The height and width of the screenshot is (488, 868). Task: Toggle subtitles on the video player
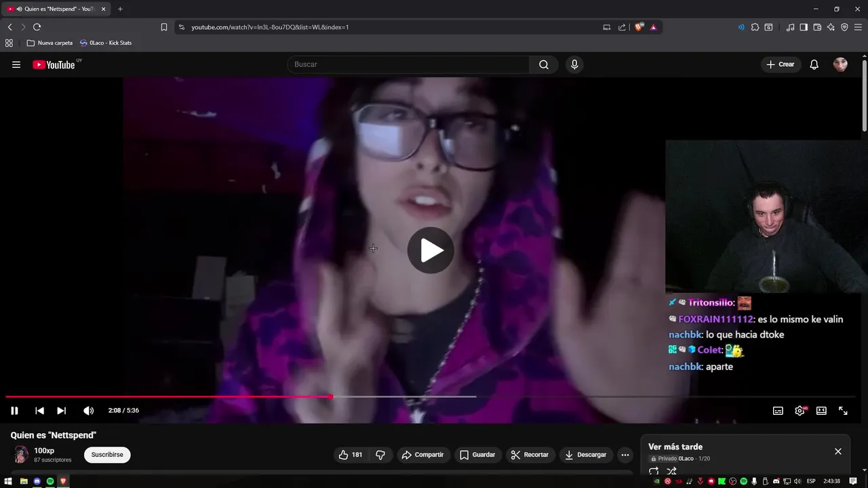coord(778,411)
